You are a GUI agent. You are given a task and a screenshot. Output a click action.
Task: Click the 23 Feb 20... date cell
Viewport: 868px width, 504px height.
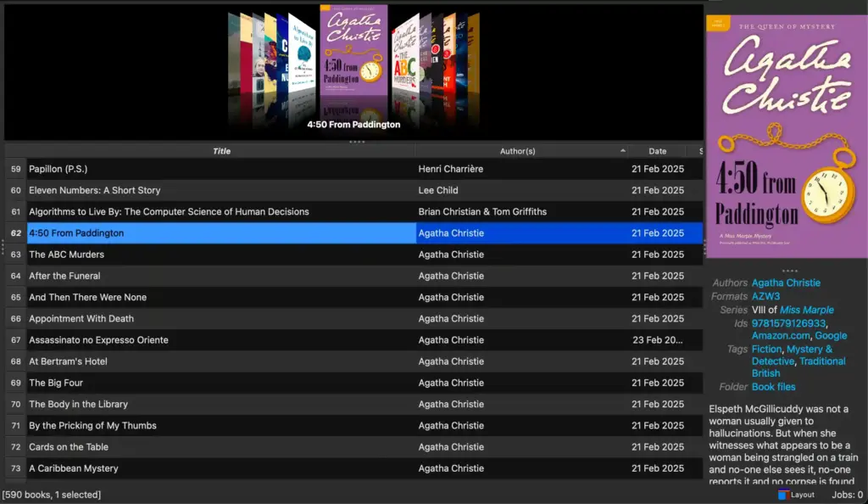[658, 340]
